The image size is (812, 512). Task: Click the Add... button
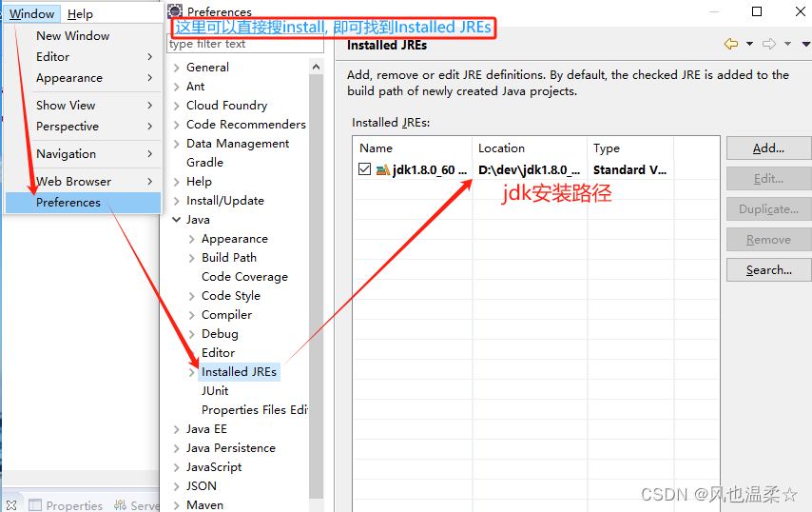click(x=768, y=148)
